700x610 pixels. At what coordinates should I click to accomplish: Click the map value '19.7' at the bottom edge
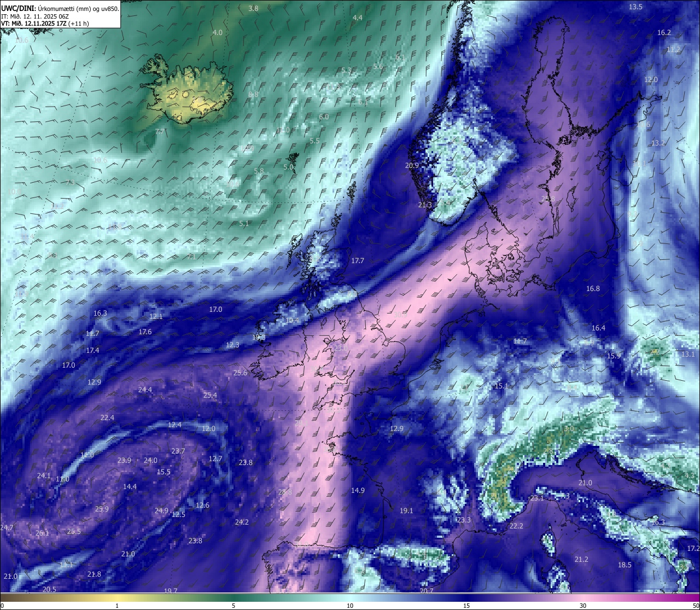tap(171, 591)
